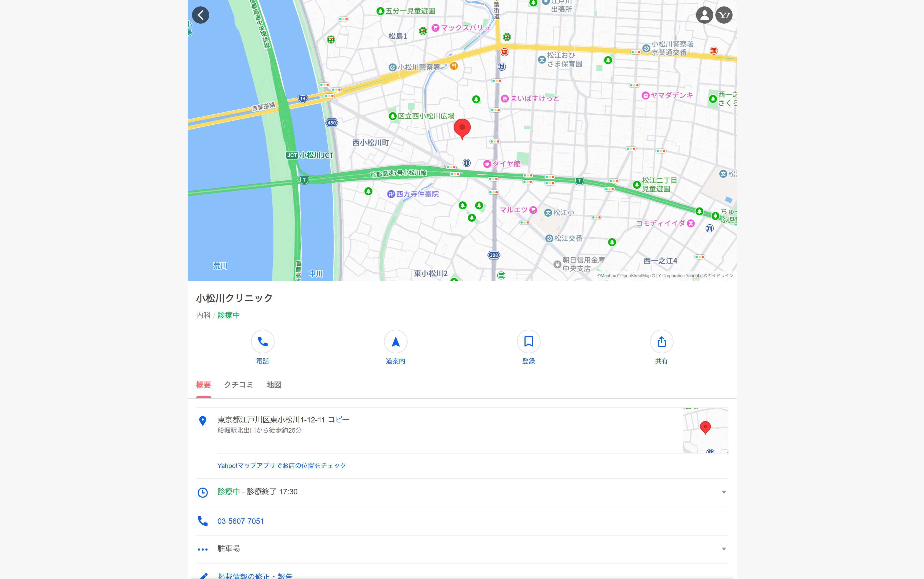The image size is (924, 579).
Task: Expand the 駐車場 parking section arrow
Action: pos(724,549)
